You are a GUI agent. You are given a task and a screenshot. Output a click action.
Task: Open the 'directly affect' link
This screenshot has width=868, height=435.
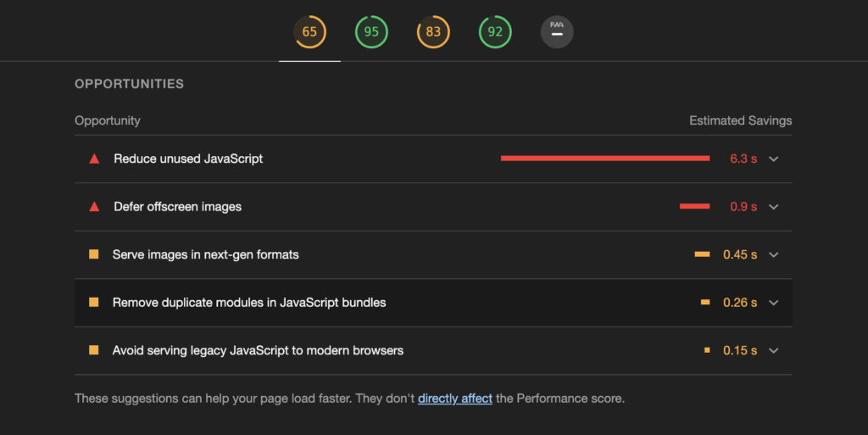(x=455, y=399)
